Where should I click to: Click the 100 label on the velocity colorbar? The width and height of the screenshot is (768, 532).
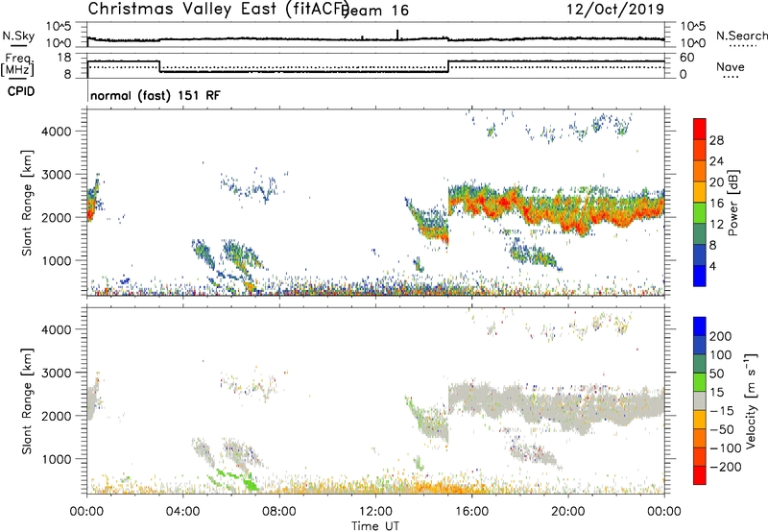(x=721, y=355)
